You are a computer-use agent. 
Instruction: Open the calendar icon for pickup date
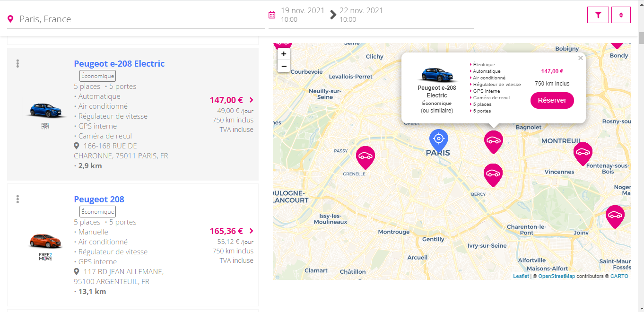pyautogui.click(x=272, y=15)
